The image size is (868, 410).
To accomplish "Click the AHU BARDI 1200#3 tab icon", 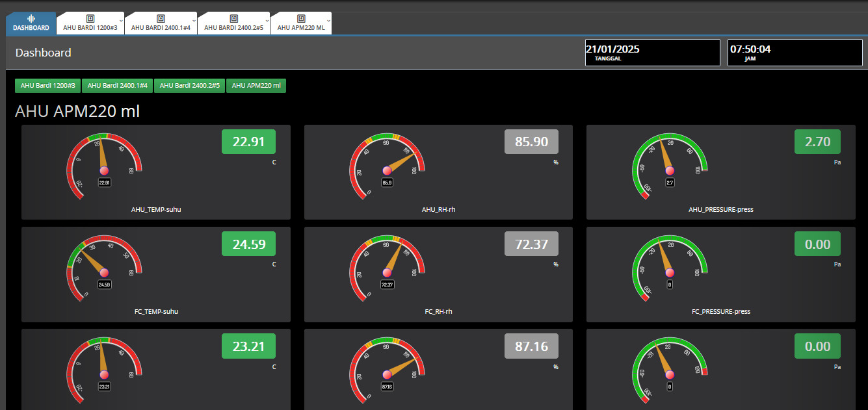I will click(90, 19).
